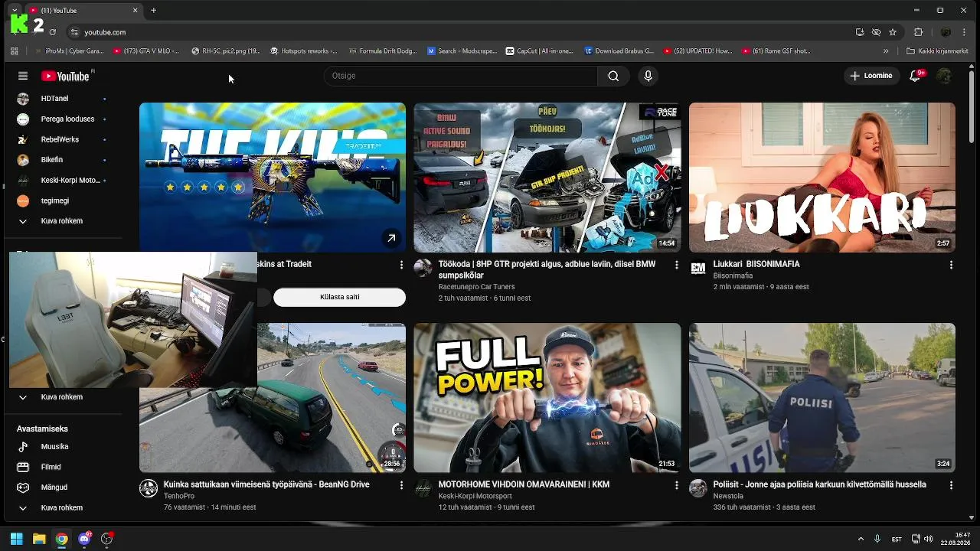
Task: Expand Avastamiseks list with Kuva rohkem
Action: pyautogui.click(x=61, y=507)
